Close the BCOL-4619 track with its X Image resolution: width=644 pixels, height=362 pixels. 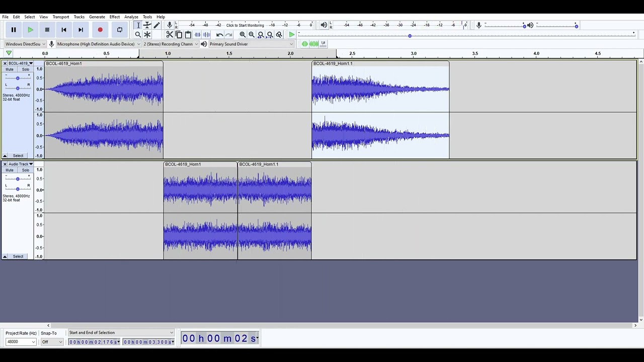pyautogui.click(x=5, y=63)
